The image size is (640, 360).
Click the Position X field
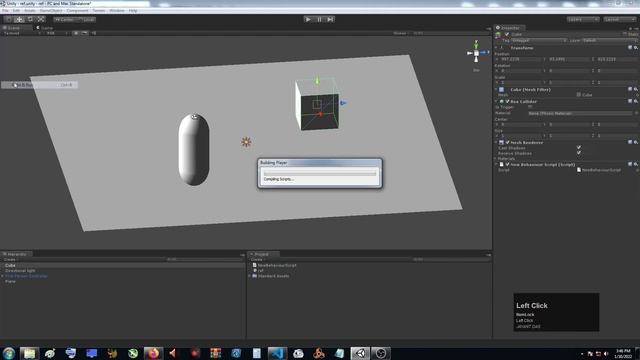pos(521,60)
